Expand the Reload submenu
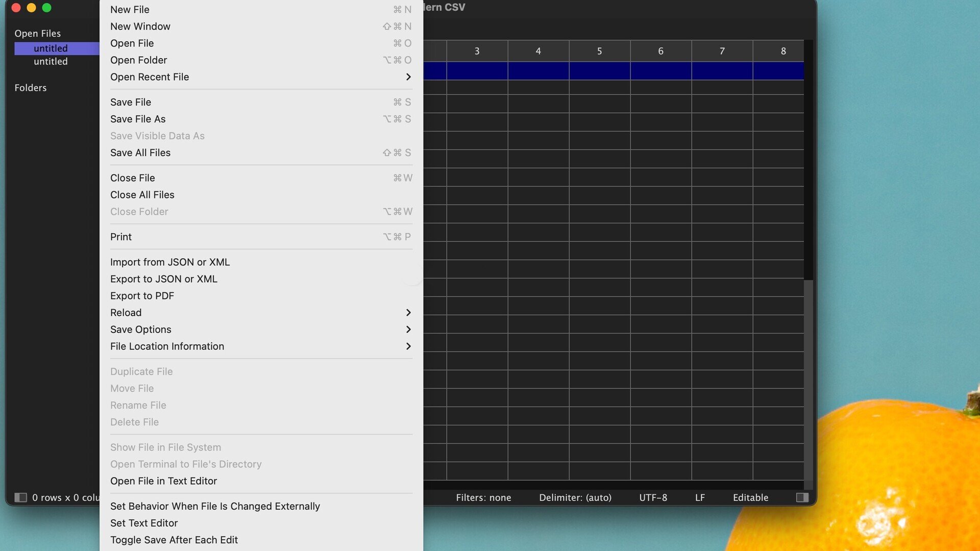This screenshot has height=551, width=980. pyautogui.click(x=261, y=312)
